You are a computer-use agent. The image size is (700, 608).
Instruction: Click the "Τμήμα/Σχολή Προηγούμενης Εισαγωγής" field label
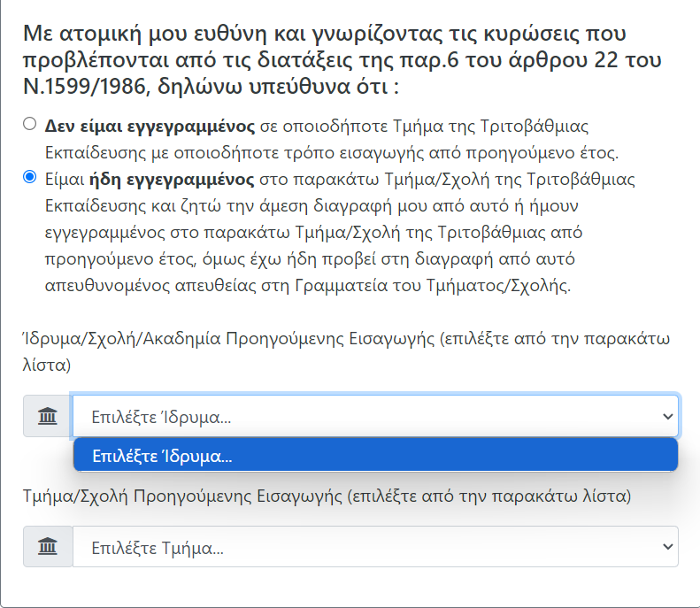click(182, 496)
